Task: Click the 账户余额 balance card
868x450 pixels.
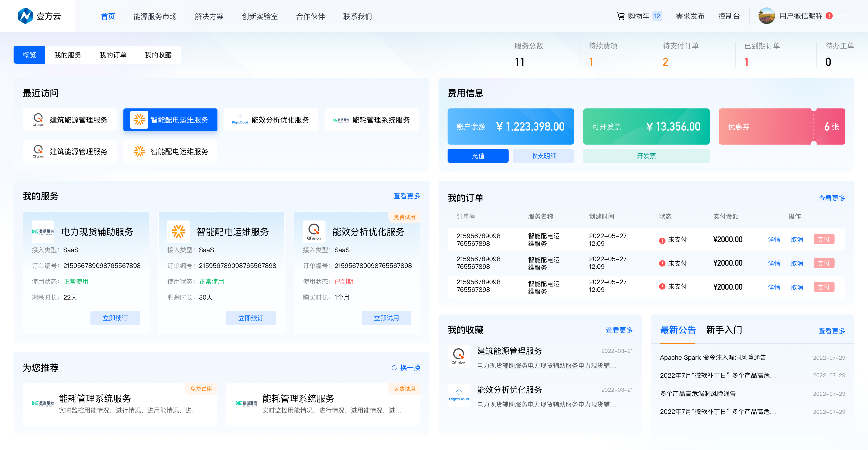Action: coord(510,126)
